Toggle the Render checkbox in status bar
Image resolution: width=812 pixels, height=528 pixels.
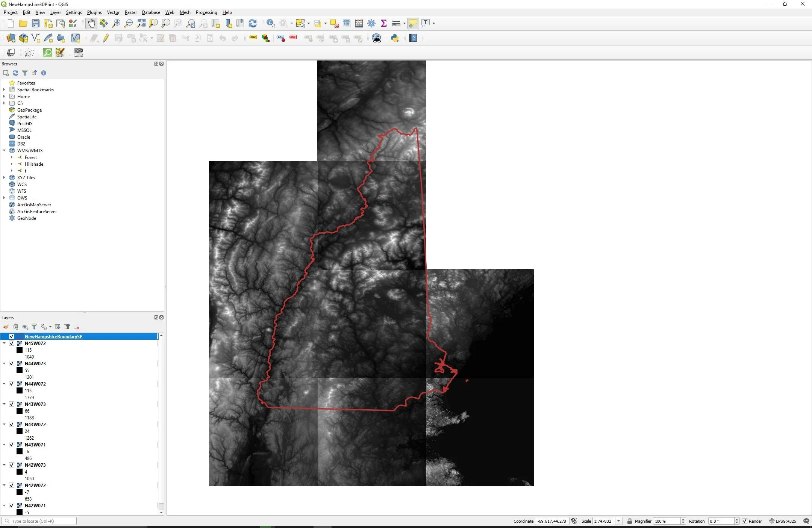tap(745, 521)
